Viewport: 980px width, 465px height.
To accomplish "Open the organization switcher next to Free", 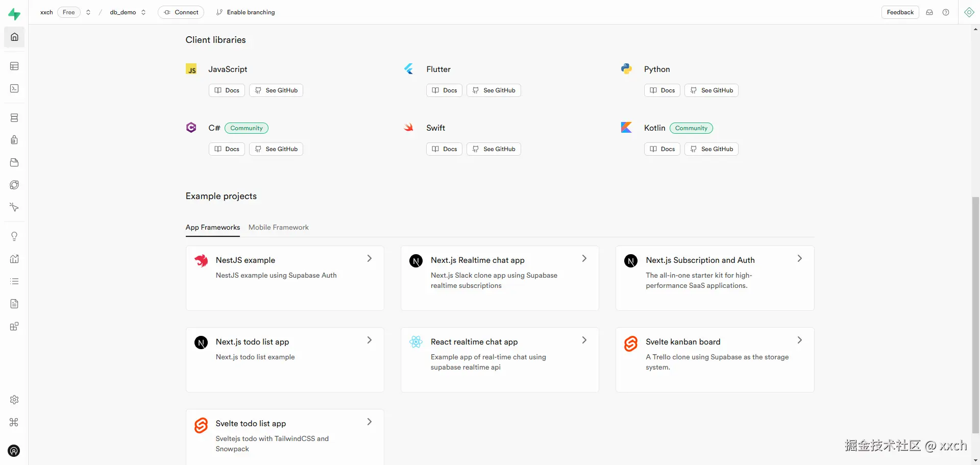I will click(88, 12).
